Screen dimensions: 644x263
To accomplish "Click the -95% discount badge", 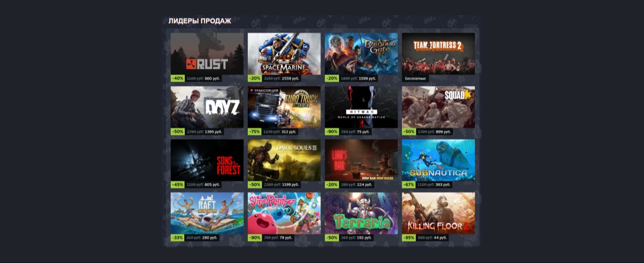I will (x=409, y=238).
